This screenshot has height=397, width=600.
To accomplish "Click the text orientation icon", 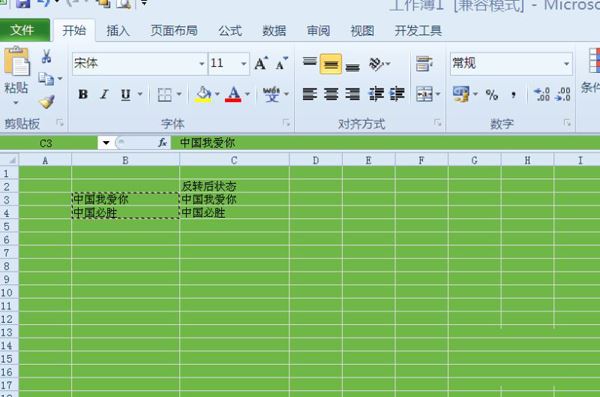I will pos(376,64).
